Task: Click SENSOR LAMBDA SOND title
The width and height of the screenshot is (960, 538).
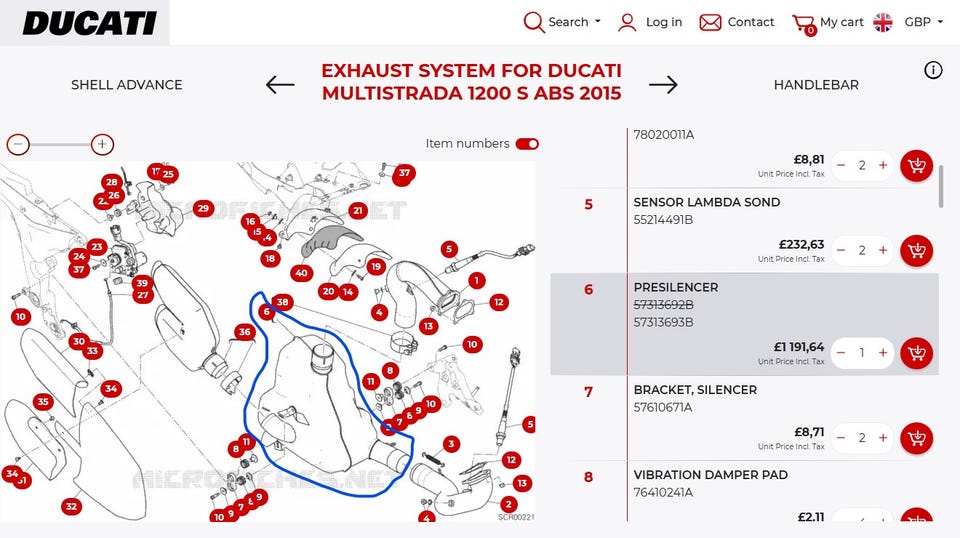Action: pos(707,202)
